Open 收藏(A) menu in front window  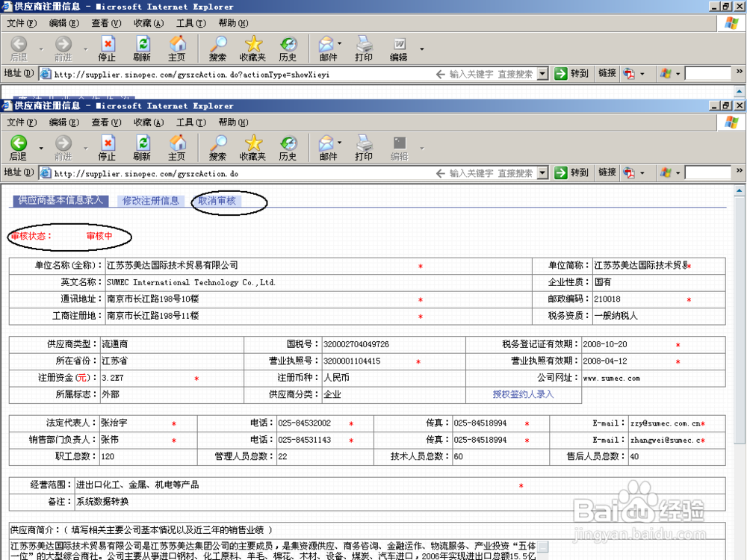tap(149, 122)
